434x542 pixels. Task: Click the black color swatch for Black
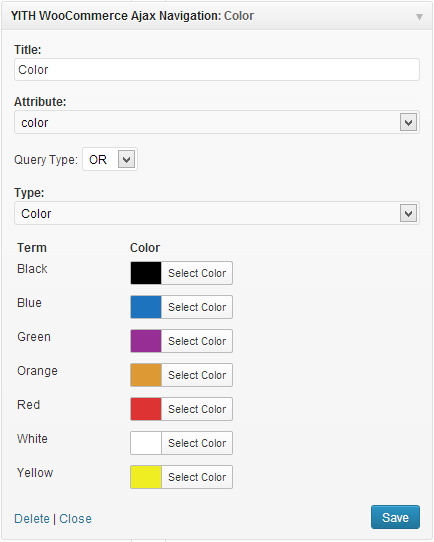click(146, 273)
